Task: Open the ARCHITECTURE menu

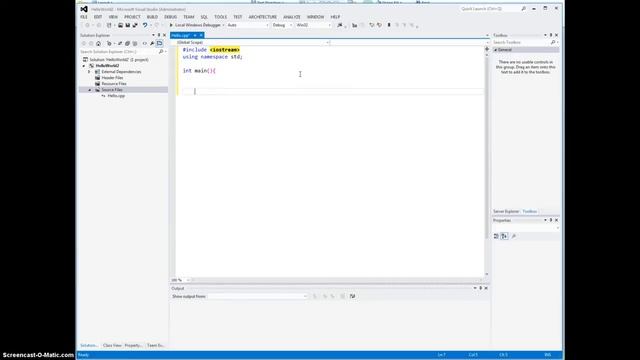Action: point(262,17)
